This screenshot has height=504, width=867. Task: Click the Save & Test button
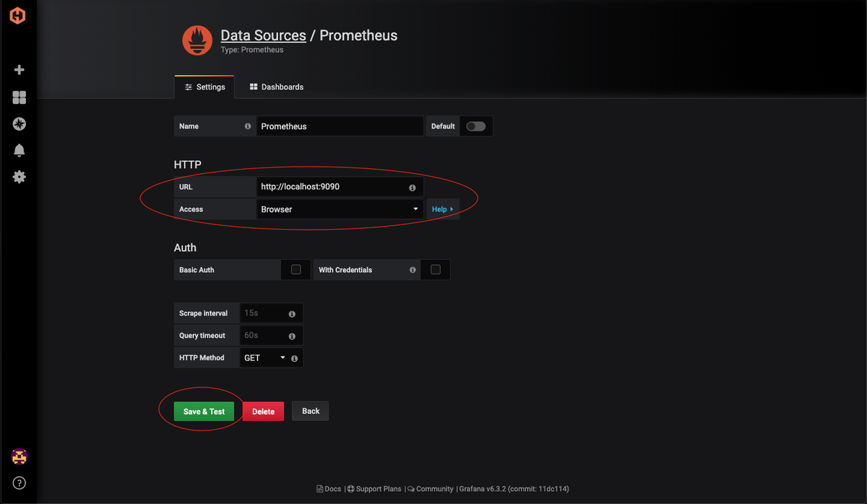(204, 412)
